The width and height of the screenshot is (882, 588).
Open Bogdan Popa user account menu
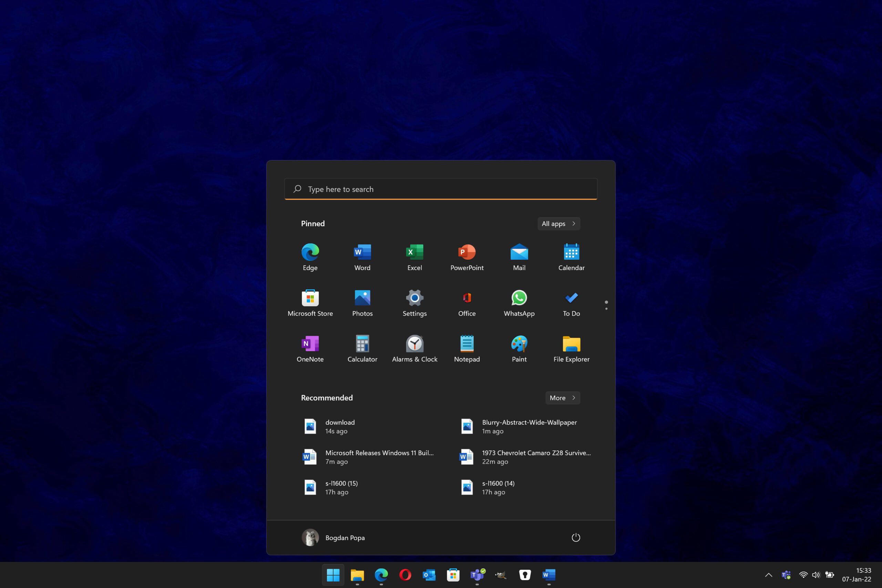(x=333, y=537)
